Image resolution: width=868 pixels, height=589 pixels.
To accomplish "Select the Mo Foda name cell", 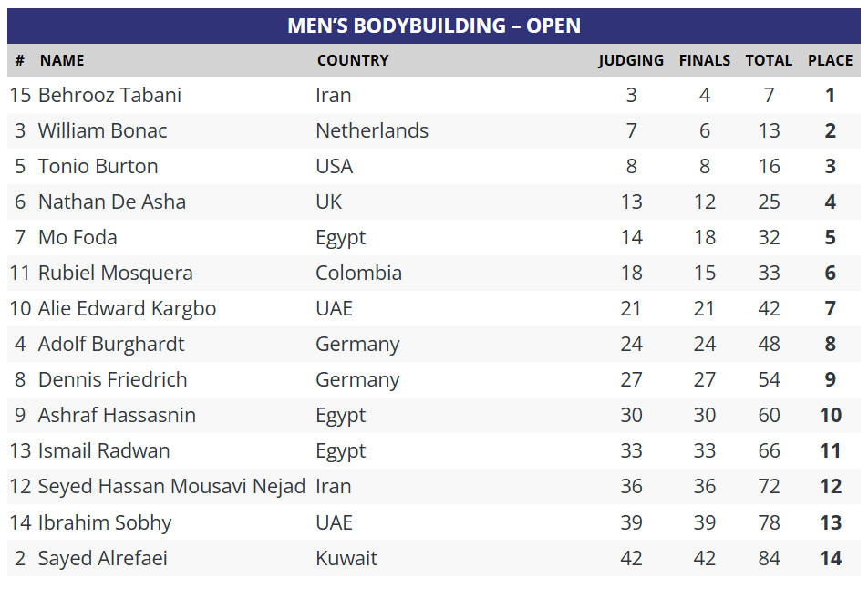I will tap(77, 238).
